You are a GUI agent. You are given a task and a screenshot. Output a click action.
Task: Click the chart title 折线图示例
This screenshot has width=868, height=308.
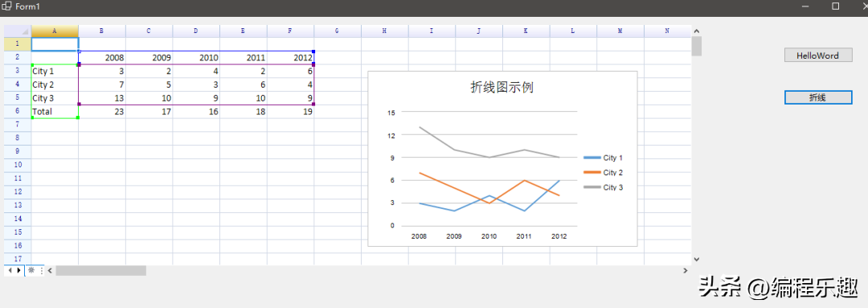(502, 88)
